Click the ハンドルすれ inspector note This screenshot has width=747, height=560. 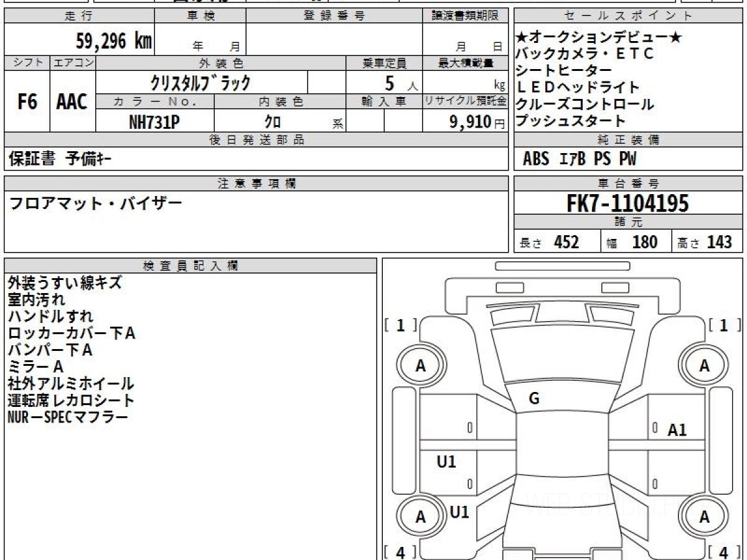(x=50, y=317)
